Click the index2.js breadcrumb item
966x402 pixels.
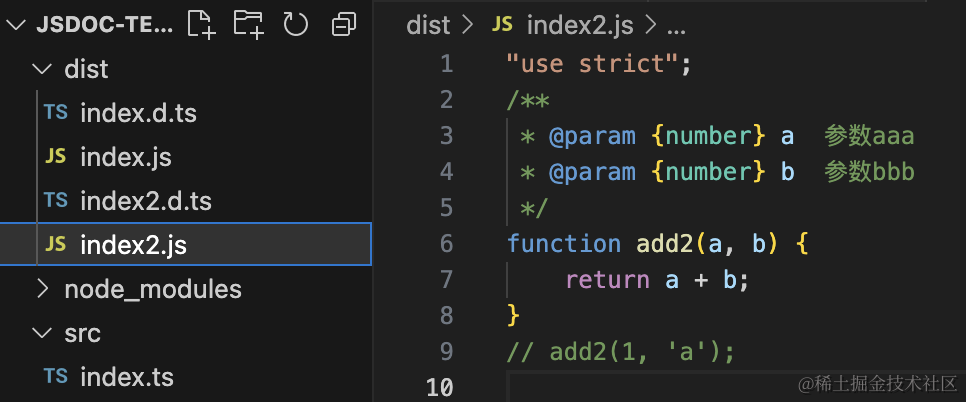tap(582, 25)
